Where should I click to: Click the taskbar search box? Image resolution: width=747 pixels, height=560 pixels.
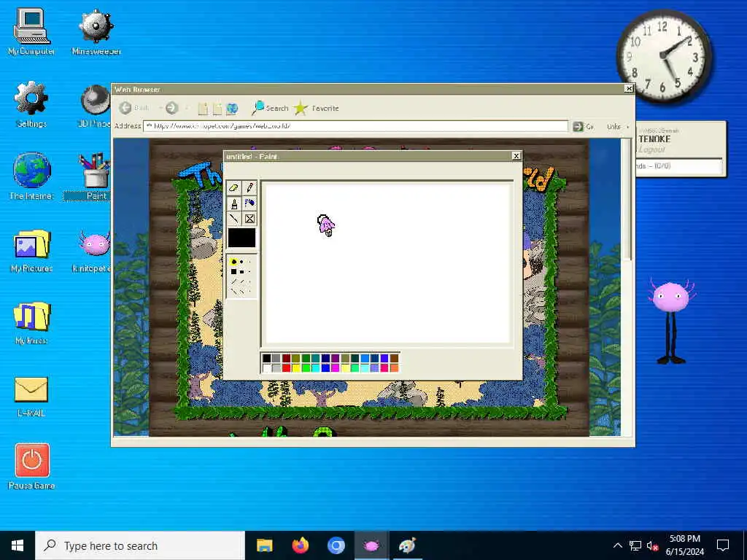coord(140,545)
